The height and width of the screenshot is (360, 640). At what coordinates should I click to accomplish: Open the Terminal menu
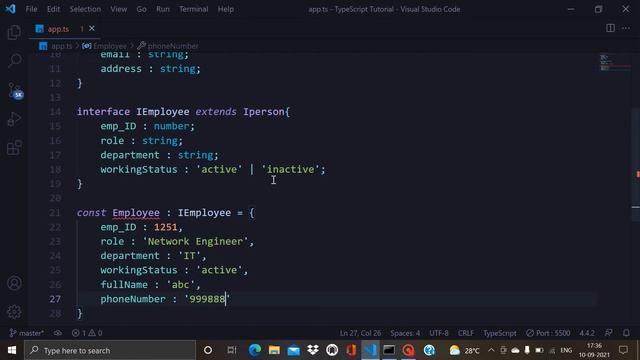pos(193,9)
